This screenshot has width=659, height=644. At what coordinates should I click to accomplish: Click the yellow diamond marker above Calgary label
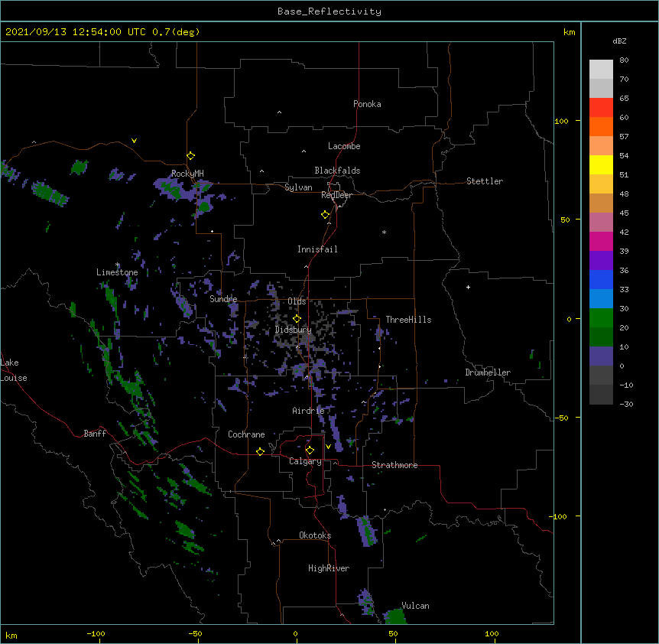tap(310, 450)
